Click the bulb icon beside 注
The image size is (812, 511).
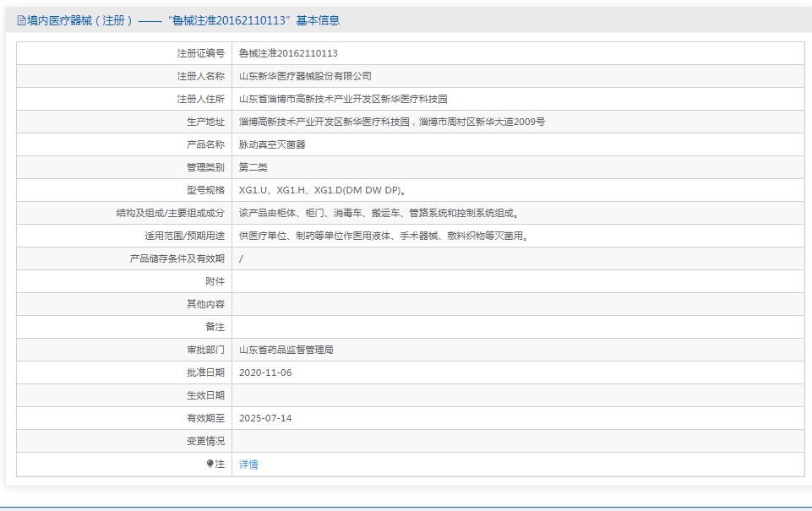210,464
